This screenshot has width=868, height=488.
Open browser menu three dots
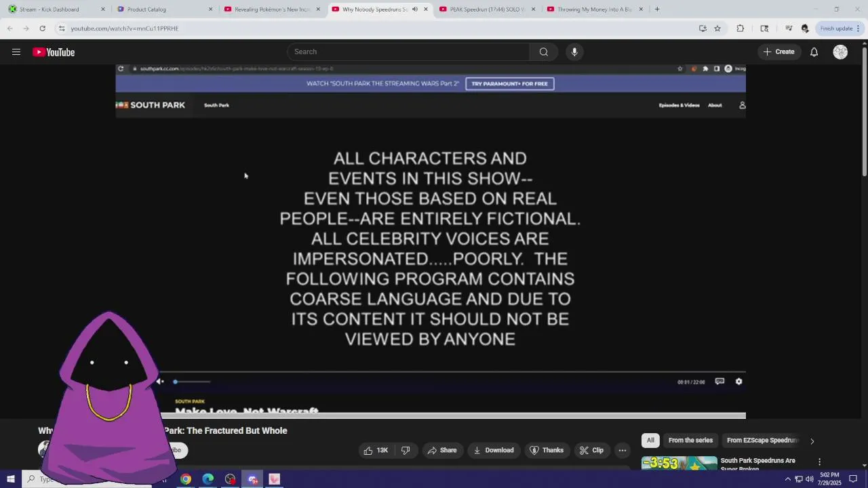coord(858,28)
